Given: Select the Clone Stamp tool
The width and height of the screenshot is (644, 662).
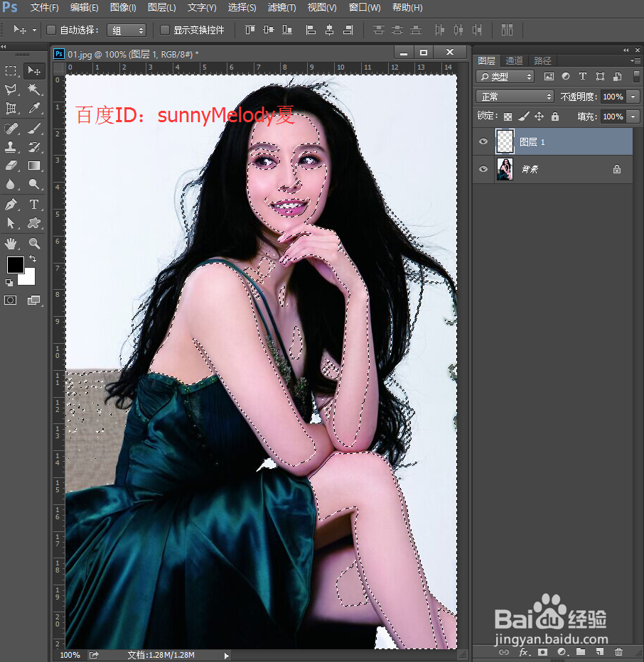Looking at the screenshot, I should pos(11,147).
